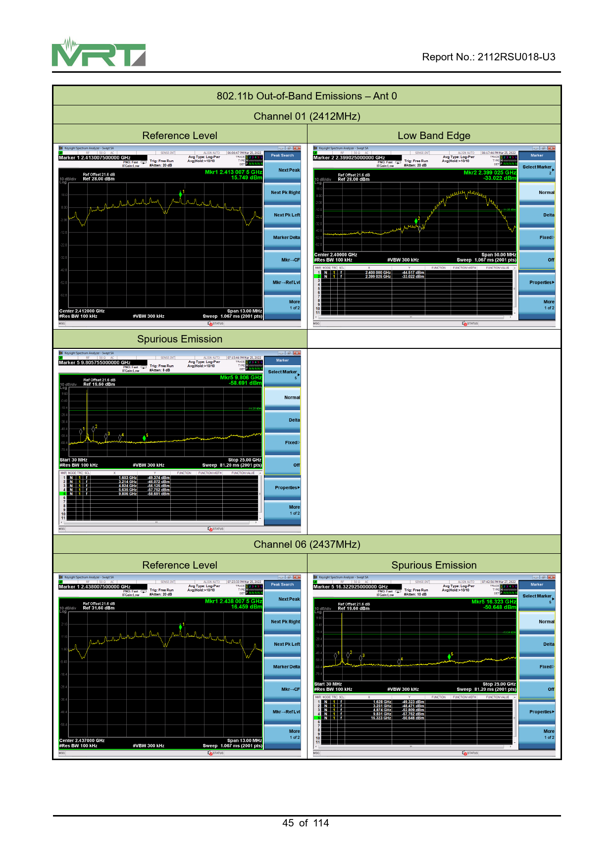Click the Marker menu title in Low Band Edge plot
Image resolution: width=614 pixels, height=868 pixels.
[x=537, y=155]
